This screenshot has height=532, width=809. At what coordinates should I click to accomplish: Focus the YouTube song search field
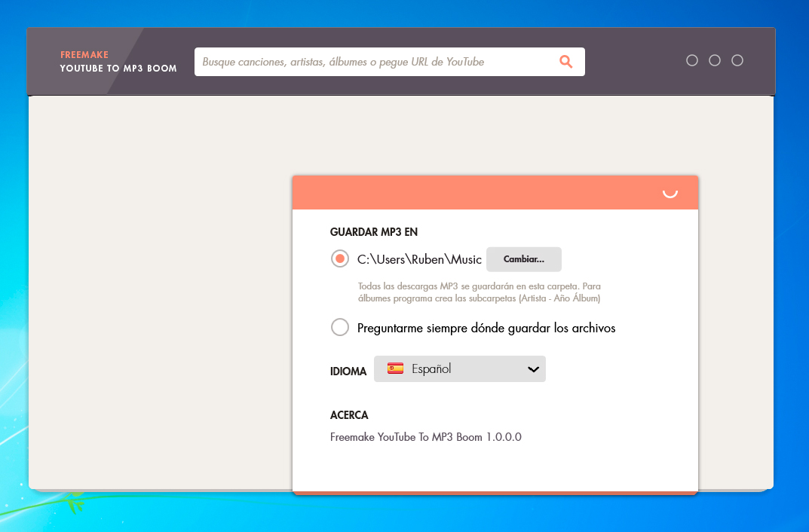pyautogui.click(x=390, y=62)
